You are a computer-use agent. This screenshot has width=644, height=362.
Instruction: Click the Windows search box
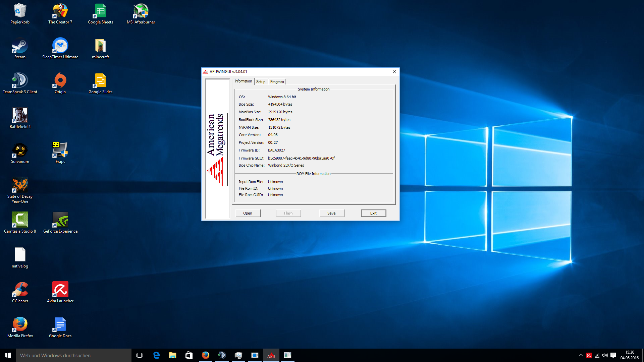click(74, 355)
